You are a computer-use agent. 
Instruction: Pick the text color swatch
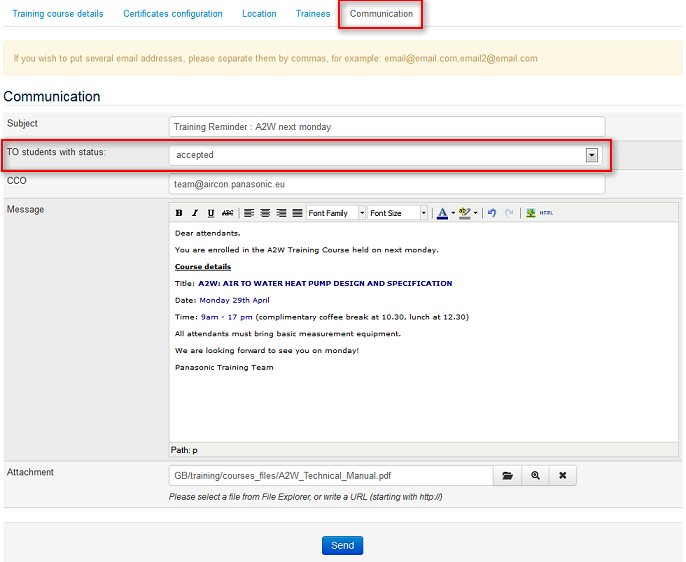[441, 213]
